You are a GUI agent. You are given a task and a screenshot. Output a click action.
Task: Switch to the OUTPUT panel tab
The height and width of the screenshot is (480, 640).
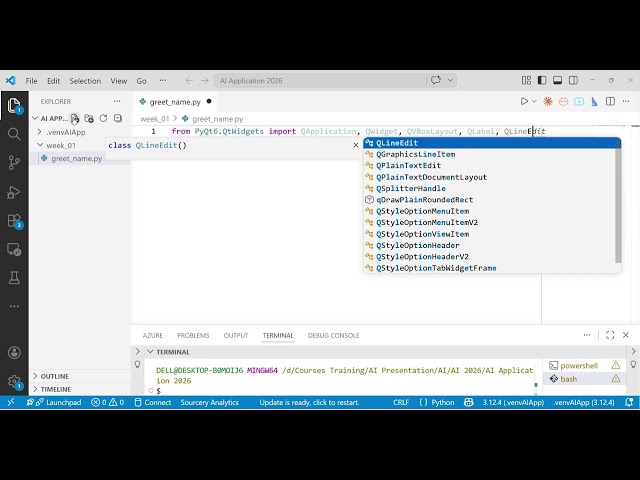[x=236, y=335]
